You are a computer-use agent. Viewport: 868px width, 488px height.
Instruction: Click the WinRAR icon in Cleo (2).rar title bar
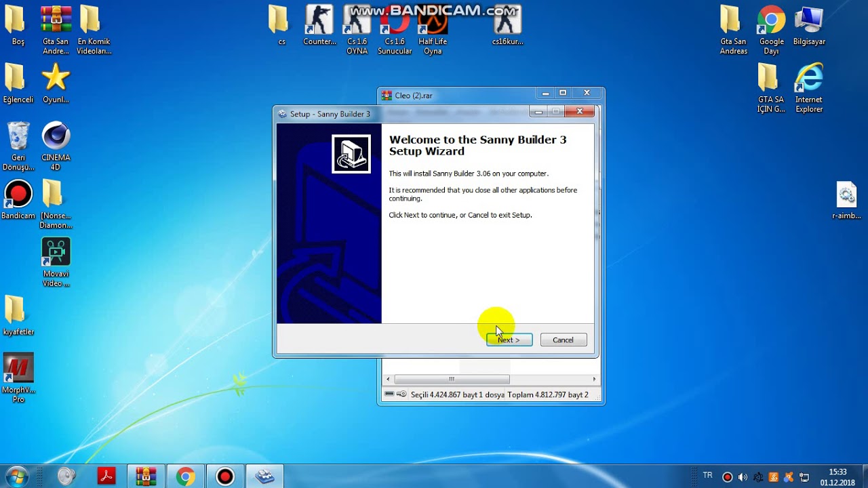[387, 96]
